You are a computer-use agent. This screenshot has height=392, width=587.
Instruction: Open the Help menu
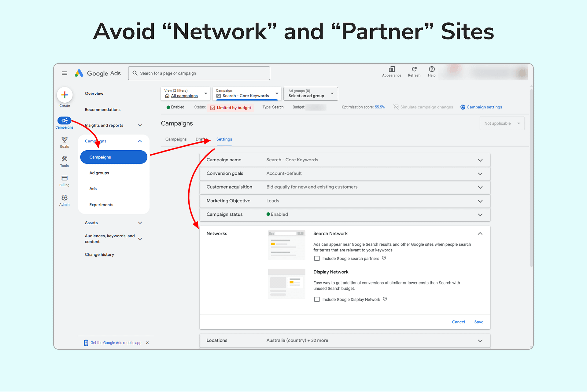tap(431, 72)
